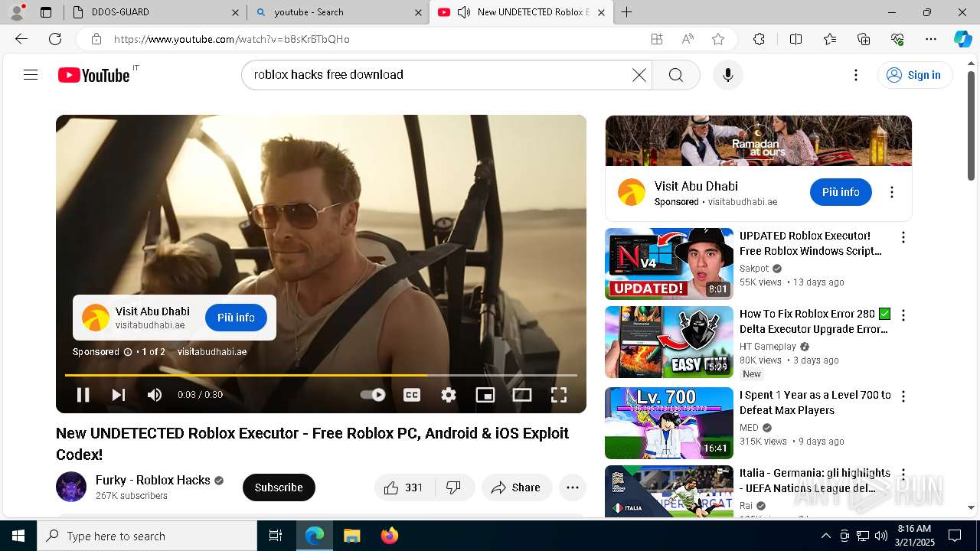
Task: Share this video
Action: pyautogui.click(x=517, y=487)
